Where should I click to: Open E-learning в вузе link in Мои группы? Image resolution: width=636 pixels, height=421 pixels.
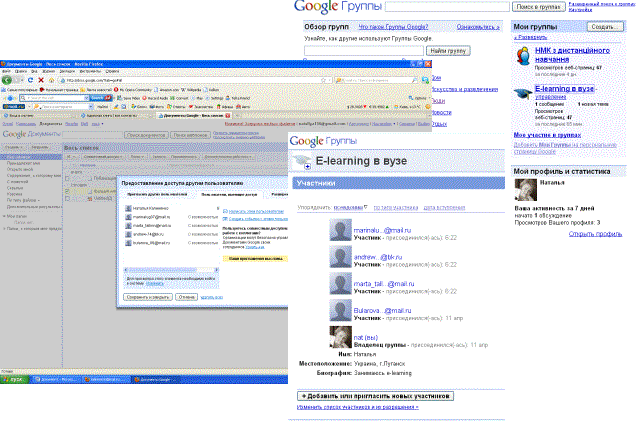pyautogui.click(x=564, y=88)
